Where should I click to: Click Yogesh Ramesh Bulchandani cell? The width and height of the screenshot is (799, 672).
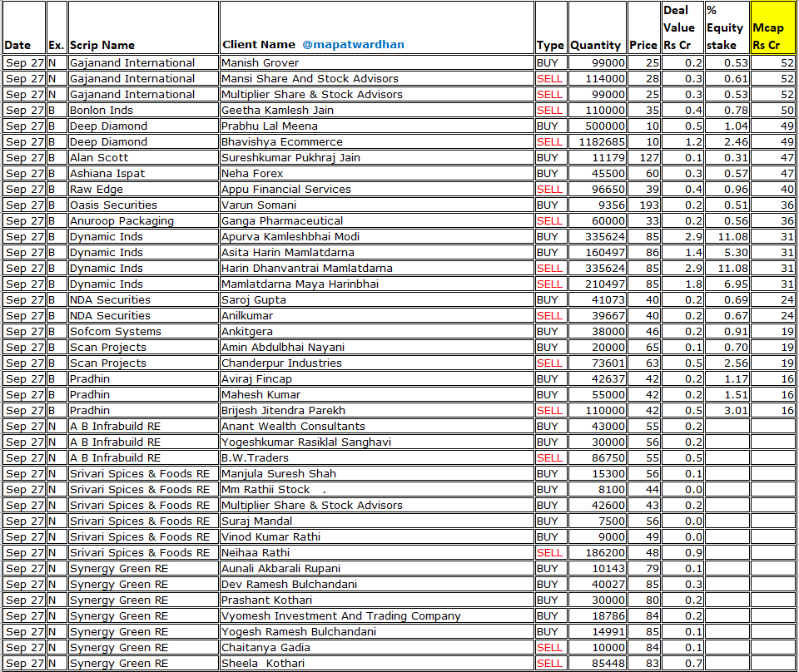point(376,630)
